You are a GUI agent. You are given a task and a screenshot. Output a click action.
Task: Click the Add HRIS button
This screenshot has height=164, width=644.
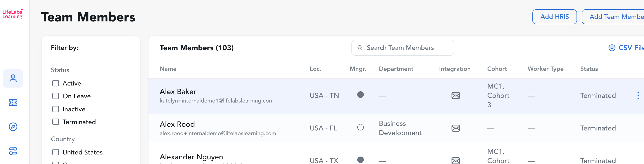pyautogui.click(x=554, y=17)
